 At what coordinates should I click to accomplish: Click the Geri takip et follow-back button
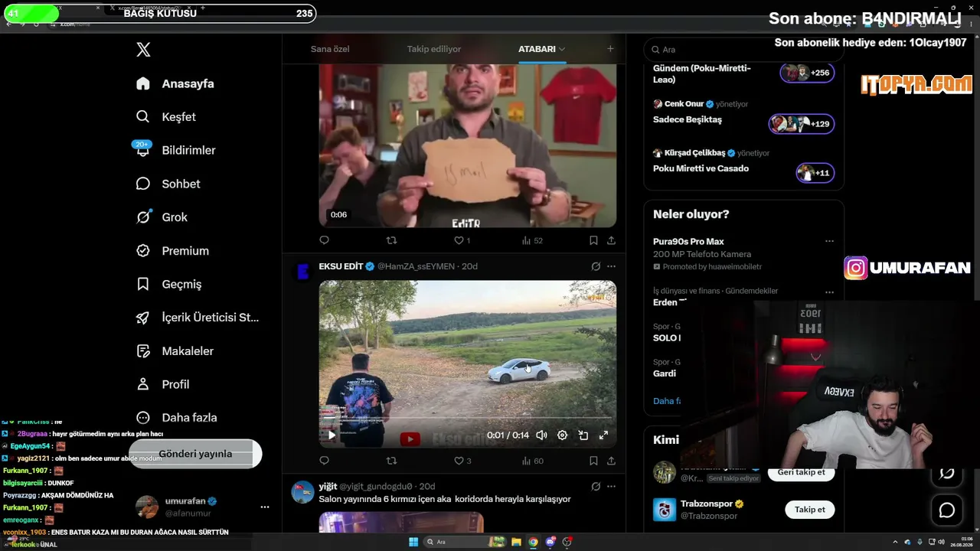801,472
